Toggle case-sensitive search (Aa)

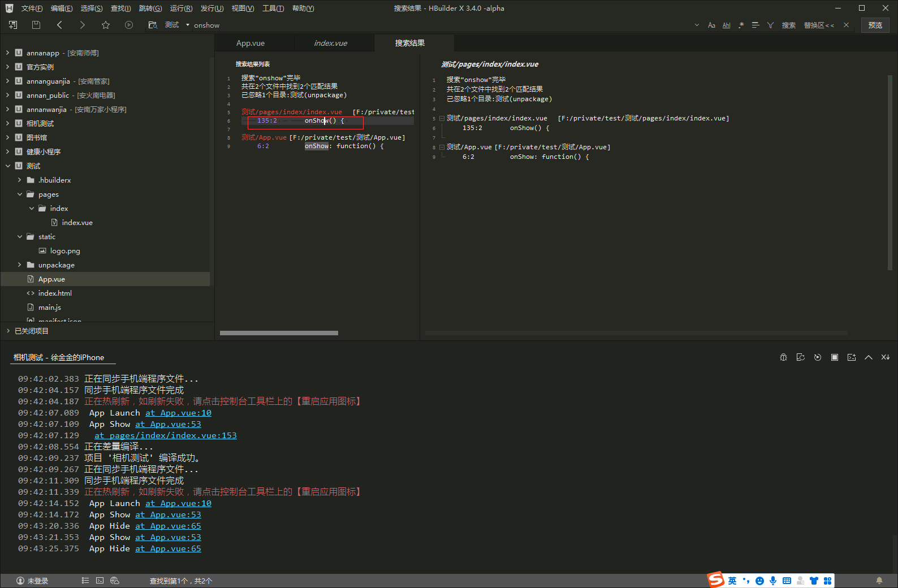(711, 25)
